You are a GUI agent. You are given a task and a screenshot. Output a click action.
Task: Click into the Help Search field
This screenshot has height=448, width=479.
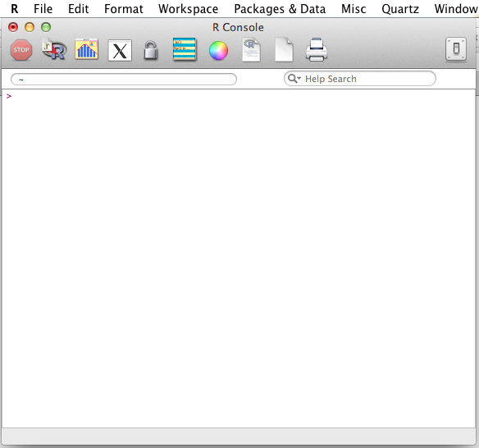coord(360,79)
